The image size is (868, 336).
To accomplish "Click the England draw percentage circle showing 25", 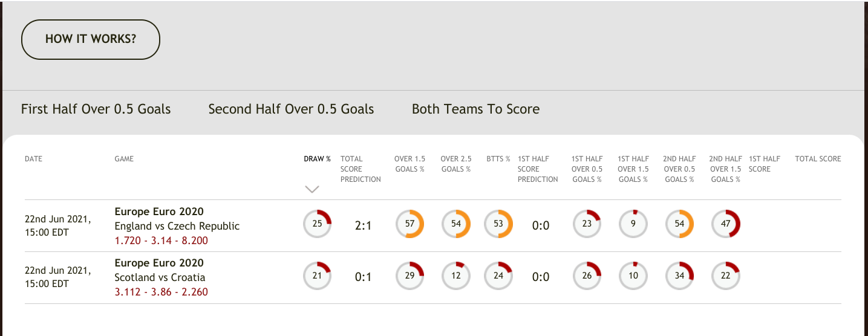I will pos(317,224).
